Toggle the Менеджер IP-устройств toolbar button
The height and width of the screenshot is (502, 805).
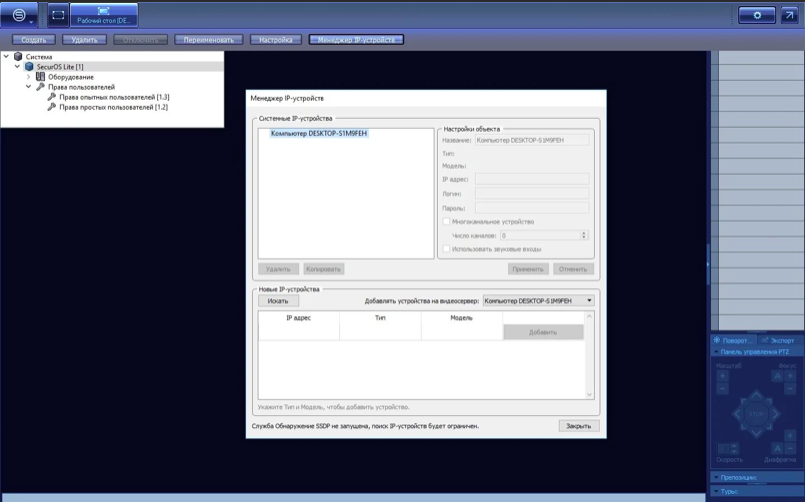(356, 40)
